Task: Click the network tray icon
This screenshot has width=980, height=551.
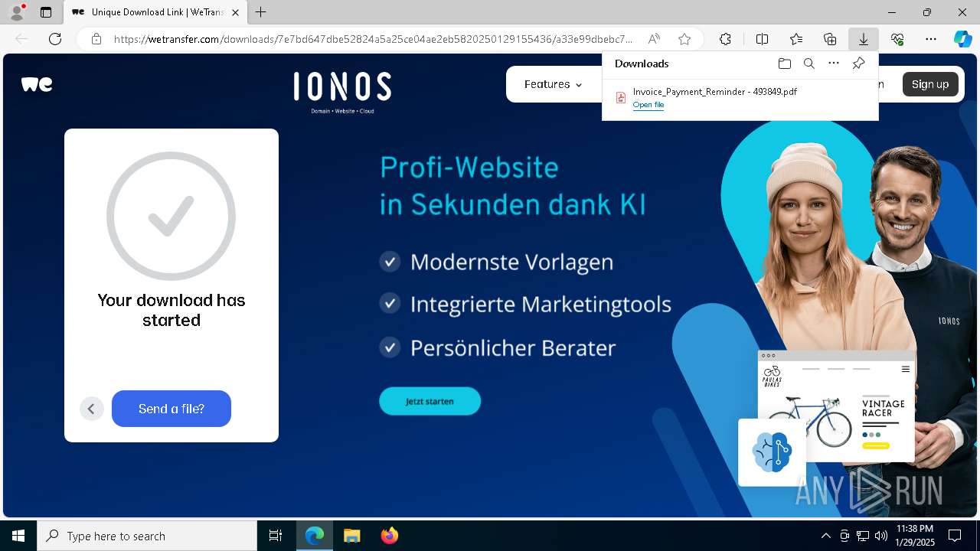Action: coord(862,536)
